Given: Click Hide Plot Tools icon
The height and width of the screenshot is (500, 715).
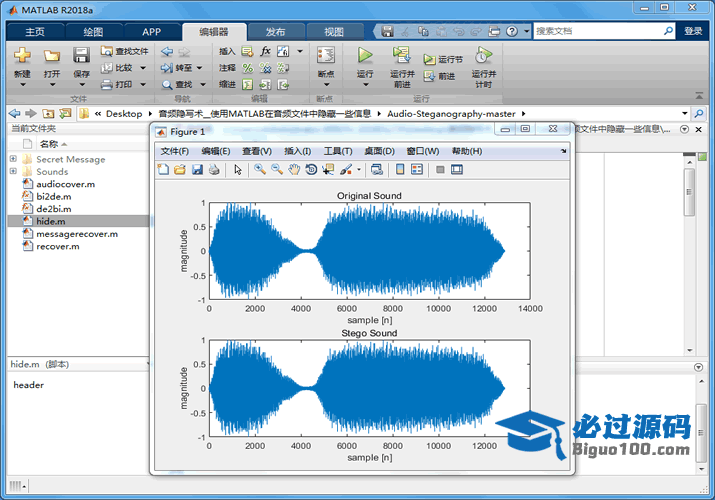Looking at the screenshot, I should point(440,170).
